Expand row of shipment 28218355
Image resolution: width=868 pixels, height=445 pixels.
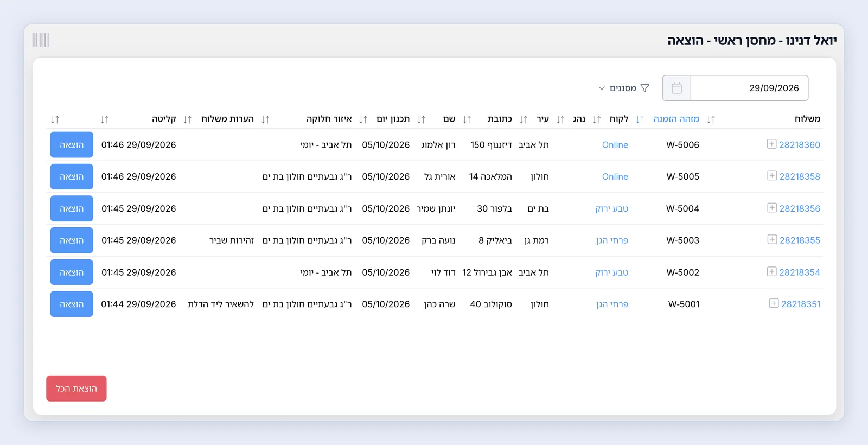[x=771, y=239]
